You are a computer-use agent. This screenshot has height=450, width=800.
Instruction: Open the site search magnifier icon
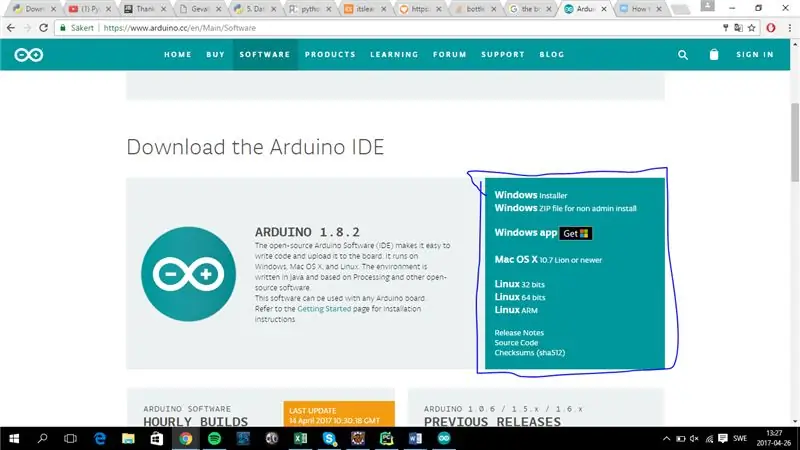(x=683, y=55)
